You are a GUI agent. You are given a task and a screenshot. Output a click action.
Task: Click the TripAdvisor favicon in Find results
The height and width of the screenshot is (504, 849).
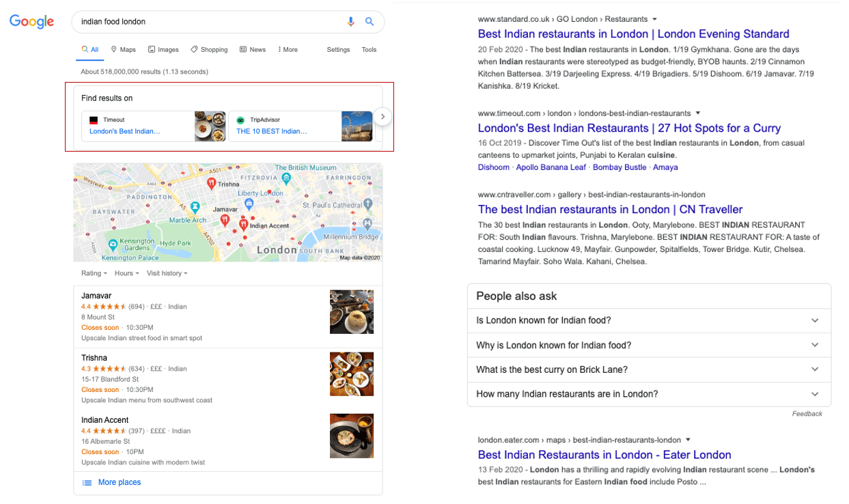240,120
